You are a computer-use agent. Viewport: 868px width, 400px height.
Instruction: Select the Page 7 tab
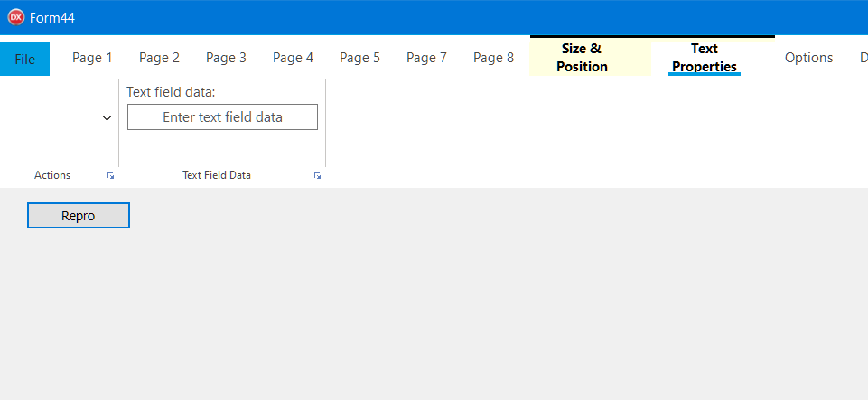tap(426, 58)
